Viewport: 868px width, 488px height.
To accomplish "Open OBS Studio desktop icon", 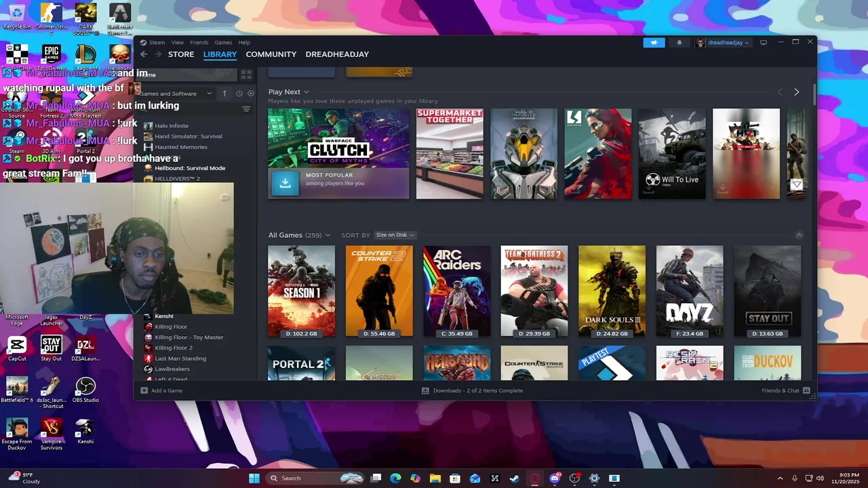I will point(85,390).
